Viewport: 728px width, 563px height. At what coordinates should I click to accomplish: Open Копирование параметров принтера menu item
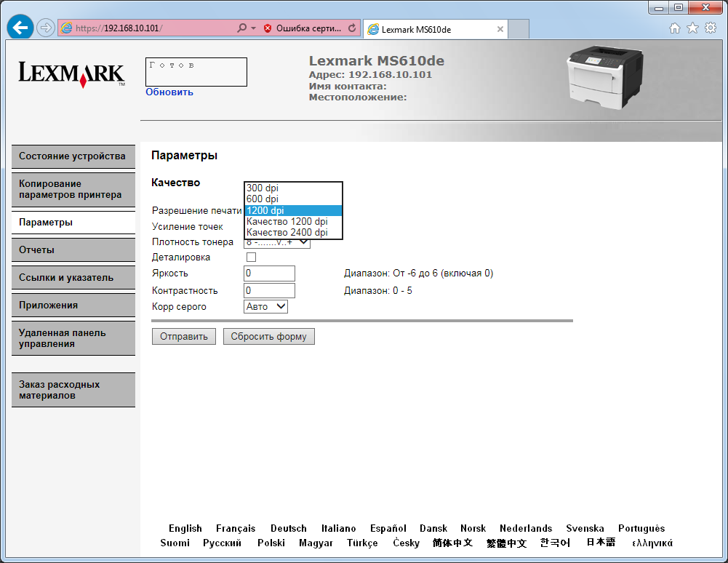[x=73, y=190]
